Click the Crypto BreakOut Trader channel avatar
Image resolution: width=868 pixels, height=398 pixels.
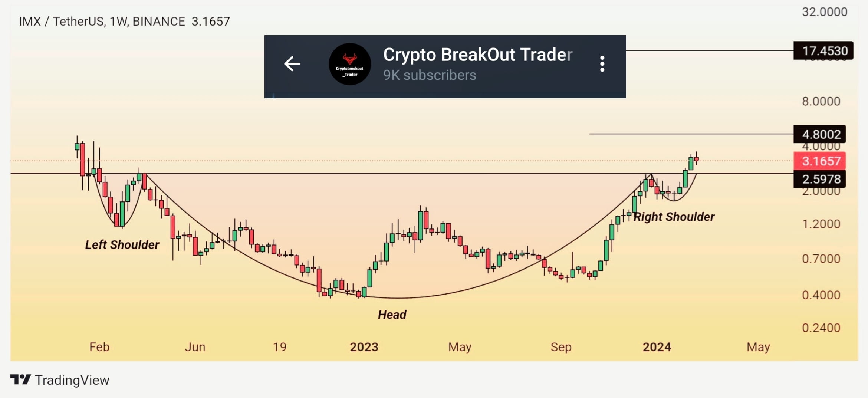tap(350, 64)
